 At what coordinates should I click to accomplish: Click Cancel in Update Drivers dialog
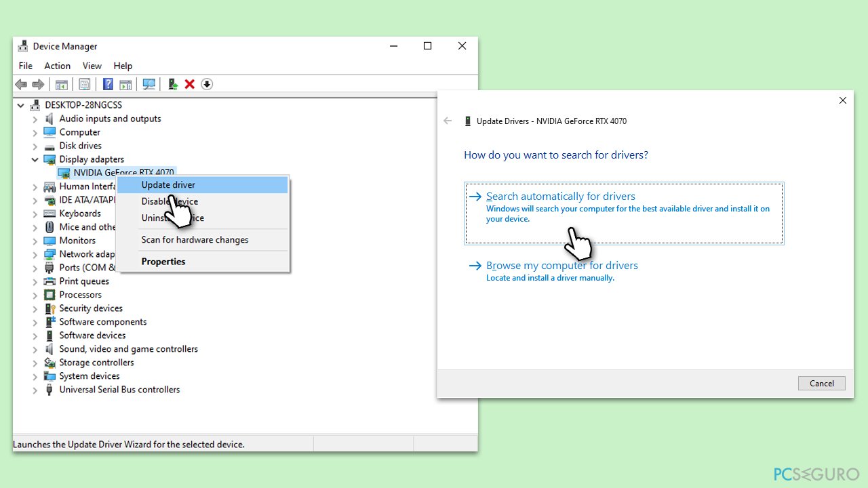click(x=822, y=383)
